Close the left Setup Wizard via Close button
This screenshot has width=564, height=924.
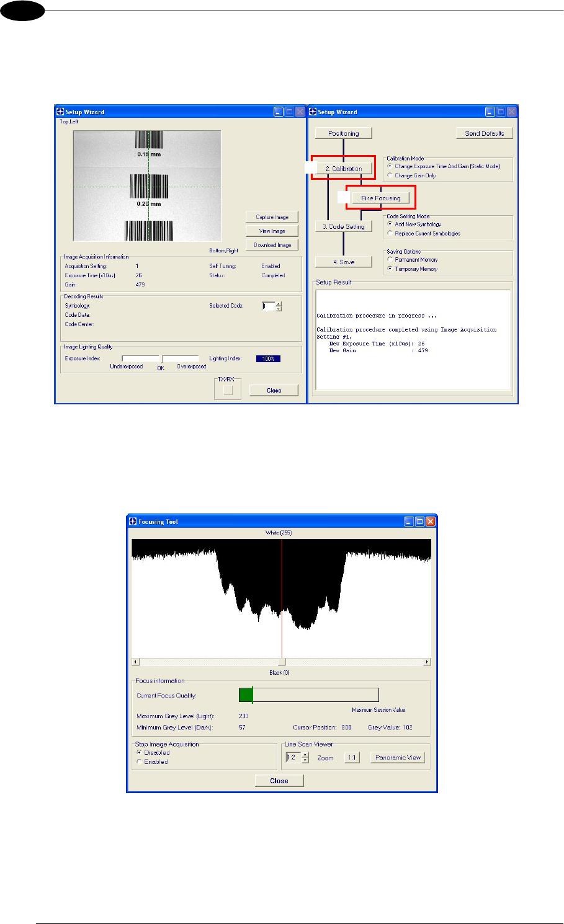274,391
